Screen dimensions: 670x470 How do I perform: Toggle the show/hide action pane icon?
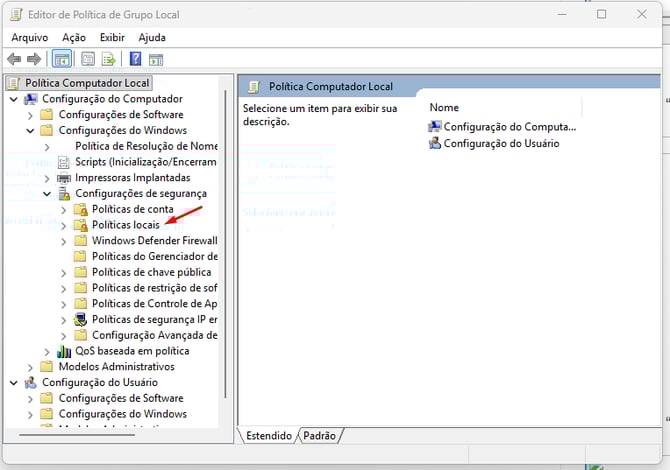pos(155,59)
